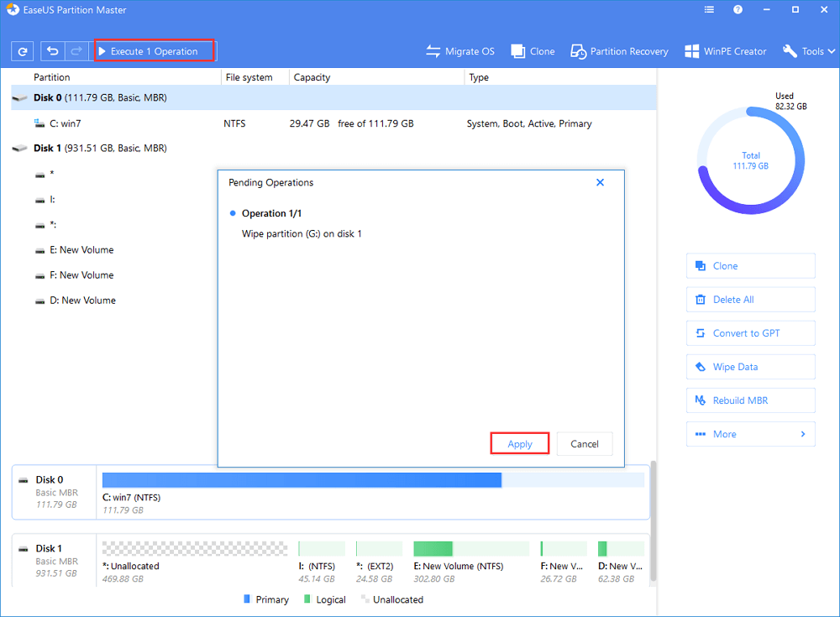
Task: Select the I: (NTFS) block in the disk map
Action: (322, 560)
